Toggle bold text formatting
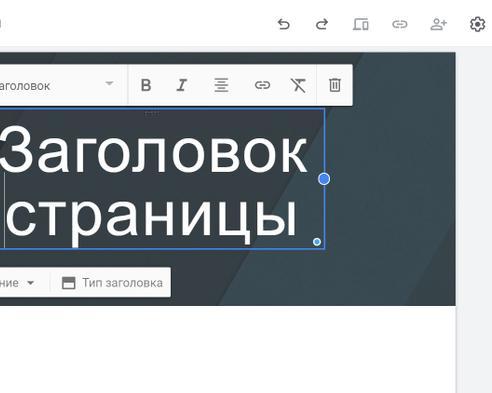Screen dimensions: 492x393 click(146, 85)
